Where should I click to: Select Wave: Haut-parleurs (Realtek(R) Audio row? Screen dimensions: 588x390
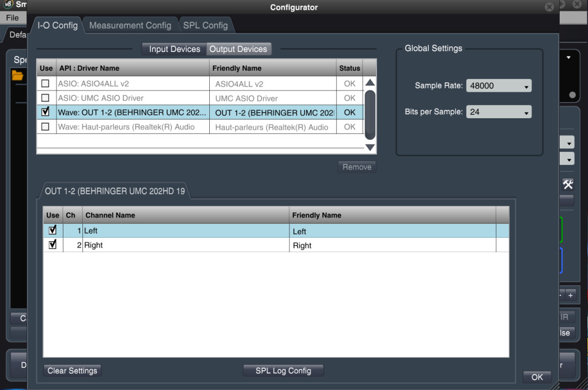tap(200, 126)
